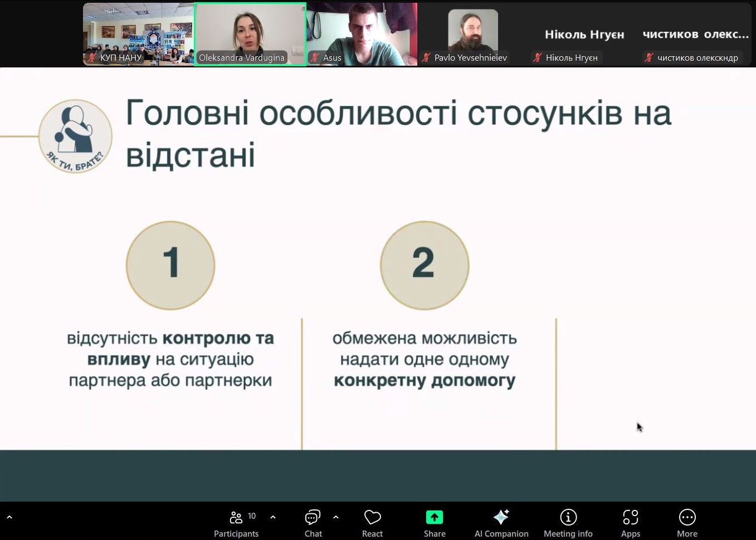756x540 pixels.
Task: Click the React heart icon
Action: [372, 523]
